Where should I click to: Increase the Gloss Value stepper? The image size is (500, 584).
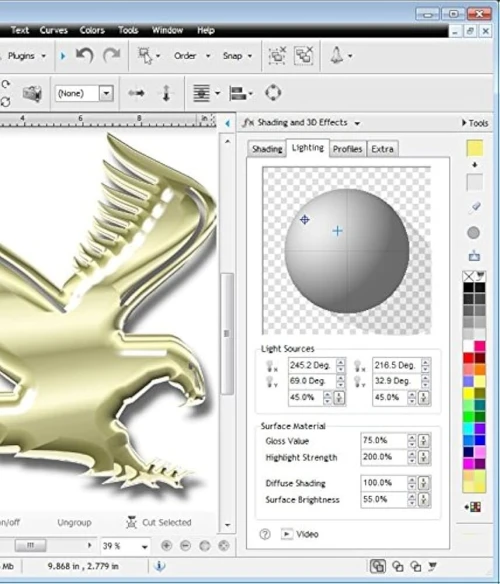click(412, 438)
